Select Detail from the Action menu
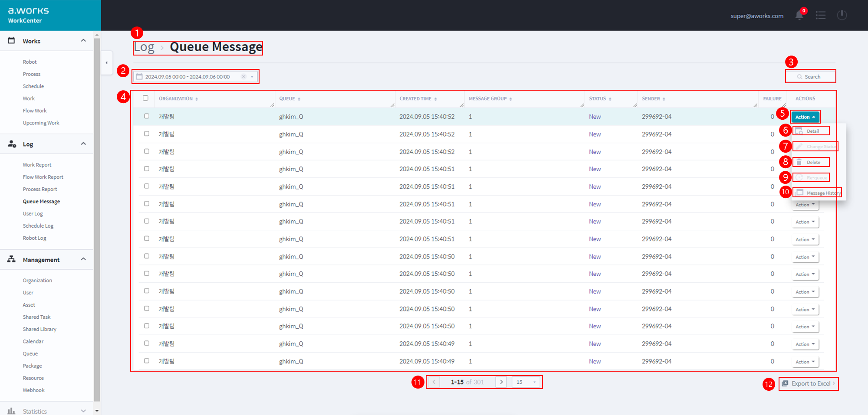The image size is (868, 415). [x=811, y=131]
